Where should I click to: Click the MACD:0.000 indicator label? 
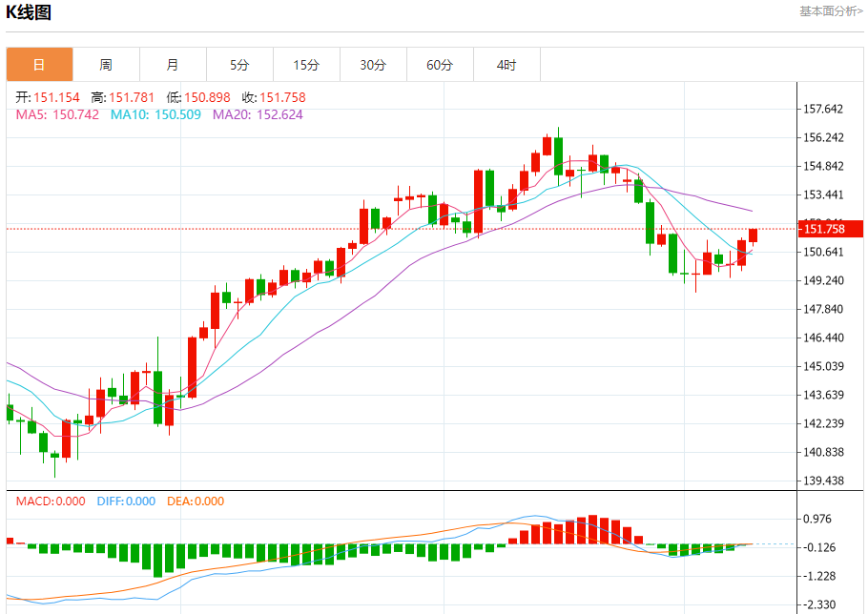click(x=51, y=501)
